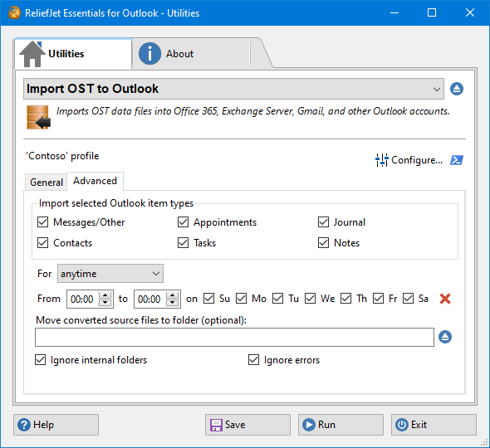Open the About tab

tap(191, 54)
